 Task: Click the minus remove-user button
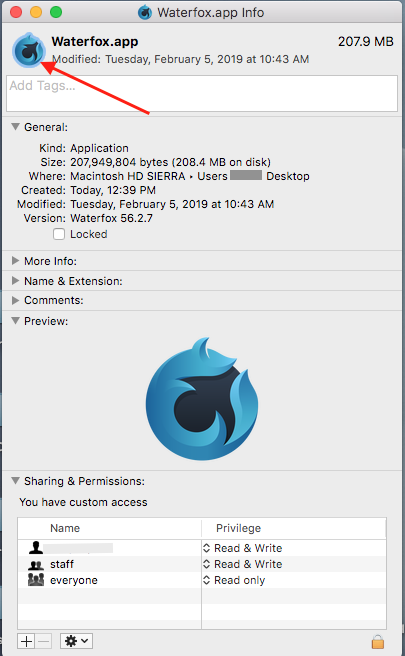(x=44, y=641)
